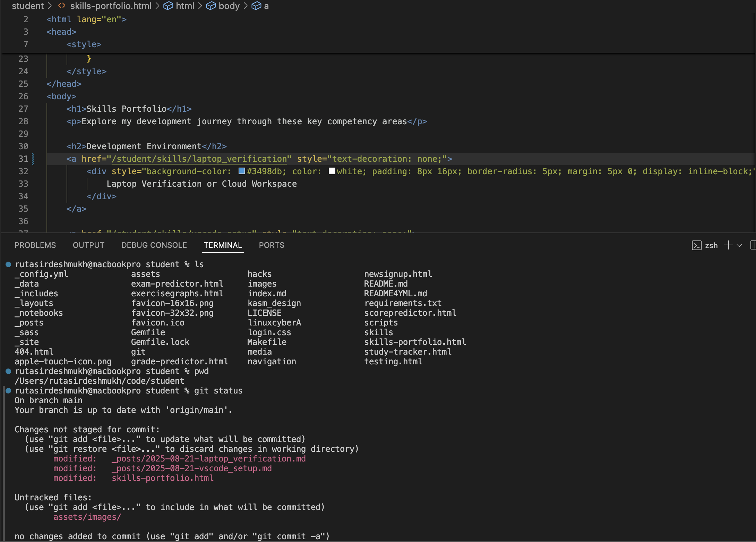
Task: Click kasm_design in ls output
Action: pos(274,303)
